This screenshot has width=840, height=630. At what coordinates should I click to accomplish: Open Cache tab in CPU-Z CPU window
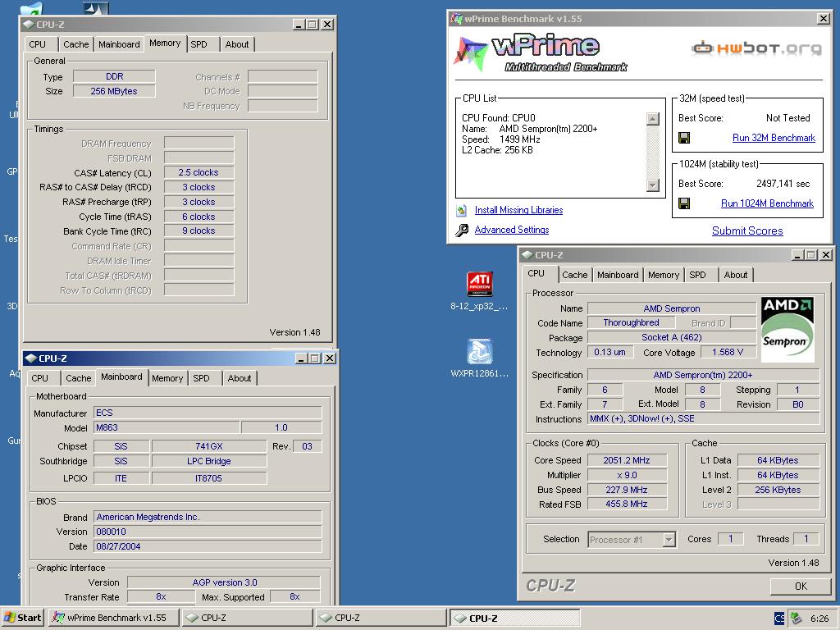coord(575,275)
